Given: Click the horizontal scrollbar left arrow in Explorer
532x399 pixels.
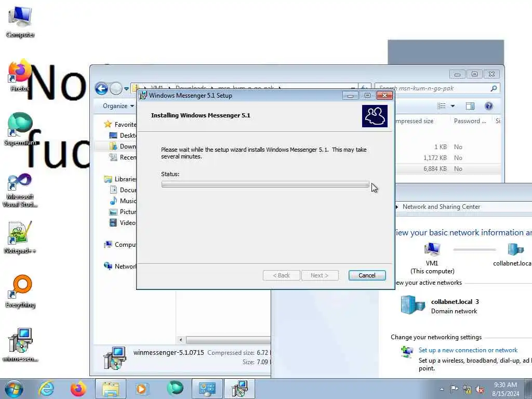Looking at the screenshot, I should click(181, 340).
